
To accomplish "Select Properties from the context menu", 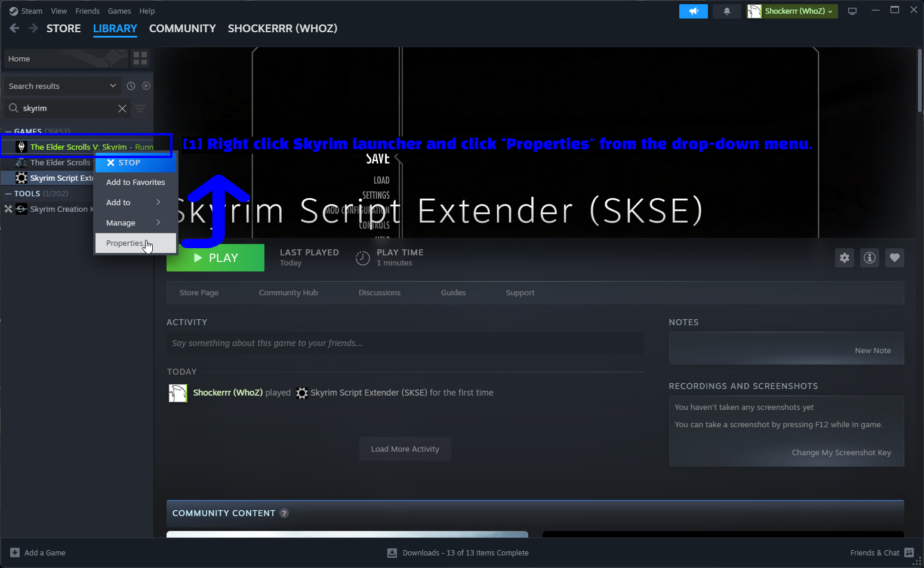I will 135,243.
